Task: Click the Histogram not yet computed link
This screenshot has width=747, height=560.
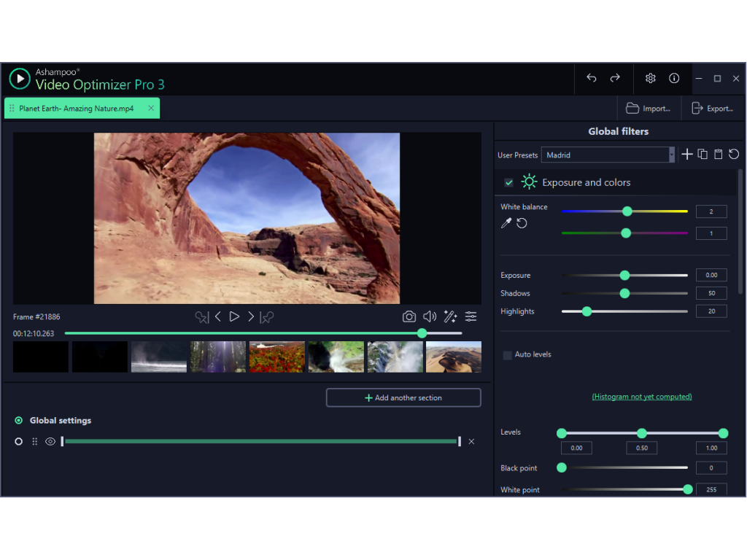Action: 642,397
